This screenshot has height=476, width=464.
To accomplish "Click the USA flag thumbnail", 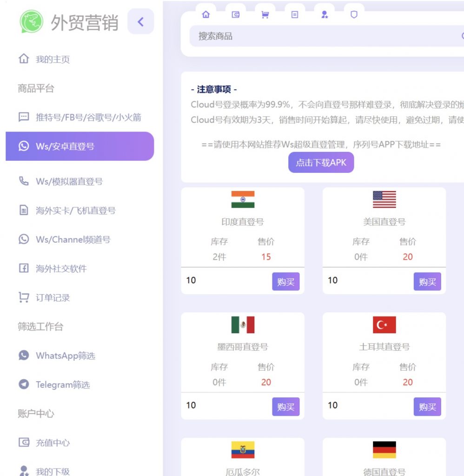I will pyautogui.click(x=384, y=199).
